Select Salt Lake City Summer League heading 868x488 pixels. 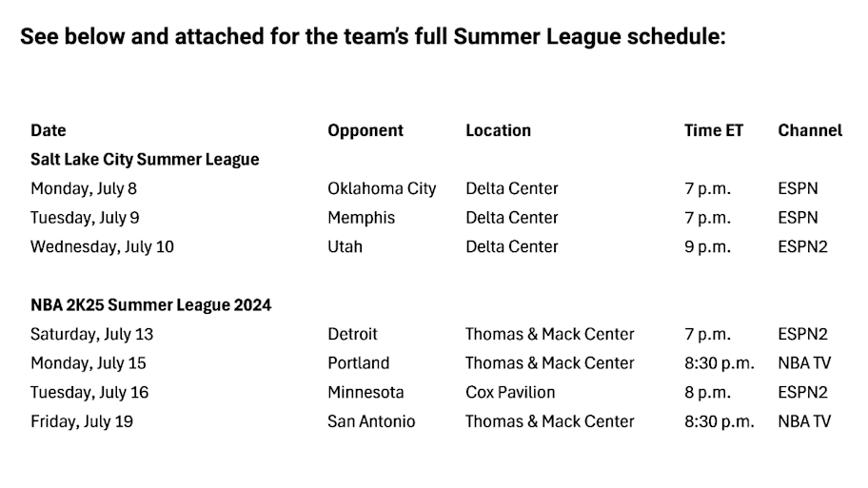coord(145,160)
